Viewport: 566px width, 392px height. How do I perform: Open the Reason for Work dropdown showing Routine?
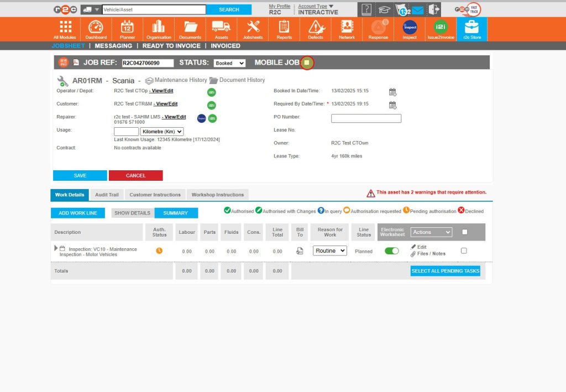tap(329, 250)
